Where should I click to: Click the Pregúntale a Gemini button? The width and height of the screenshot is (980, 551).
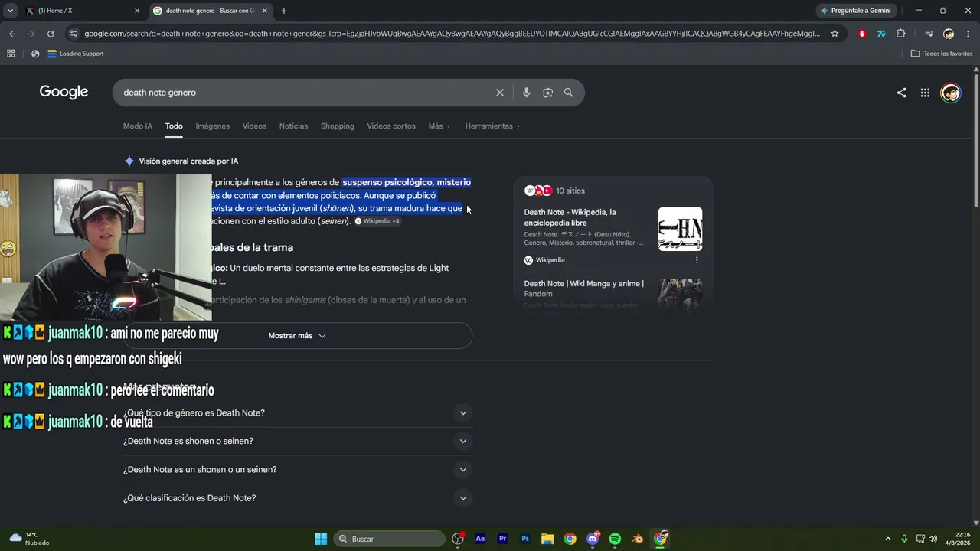click(856, 11)
